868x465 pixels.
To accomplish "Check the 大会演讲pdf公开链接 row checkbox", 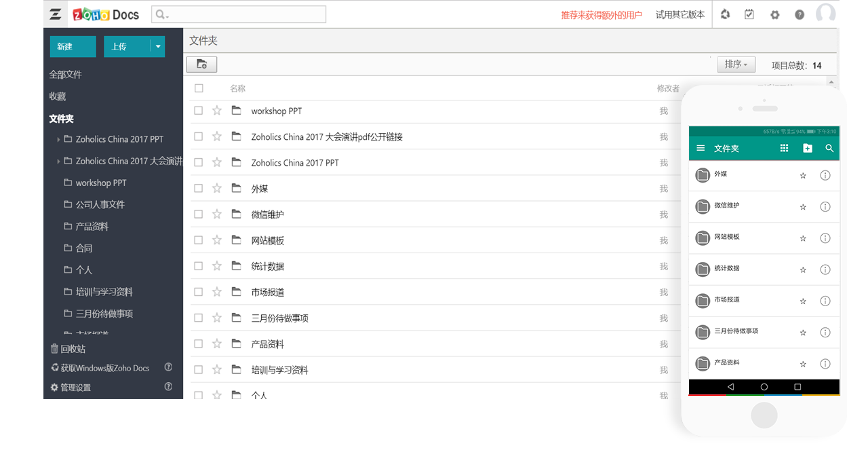I will (199, 136).
